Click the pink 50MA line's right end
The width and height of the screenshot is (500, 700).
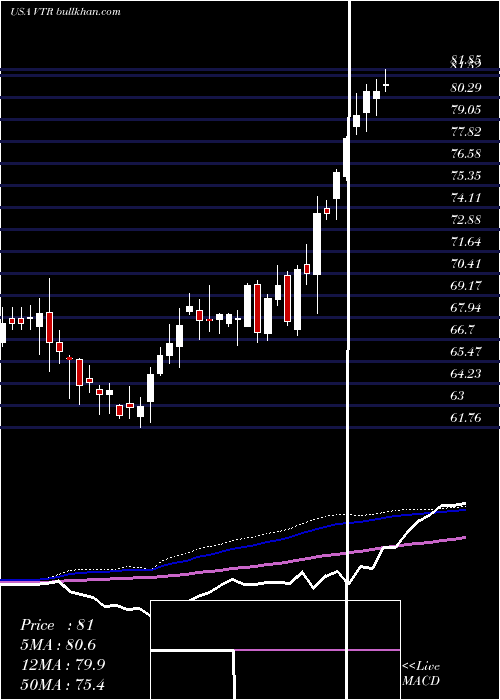click(464, 538)
